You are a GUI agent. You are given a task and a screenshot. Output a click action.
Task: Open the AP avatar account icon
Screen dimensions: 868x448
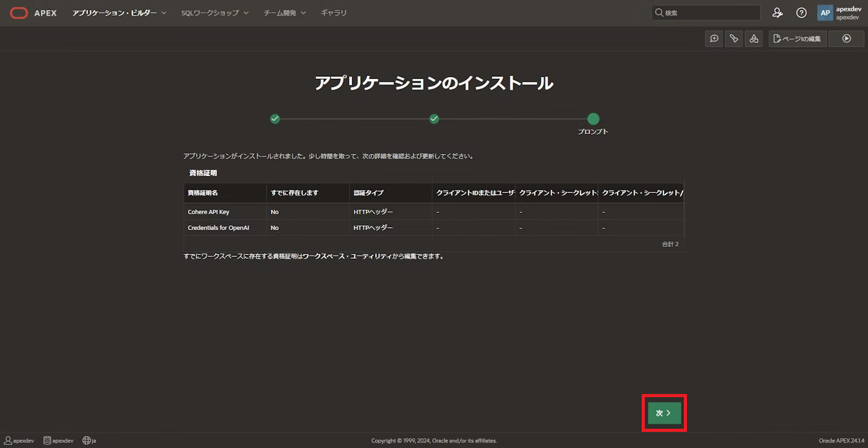(825, 12)
